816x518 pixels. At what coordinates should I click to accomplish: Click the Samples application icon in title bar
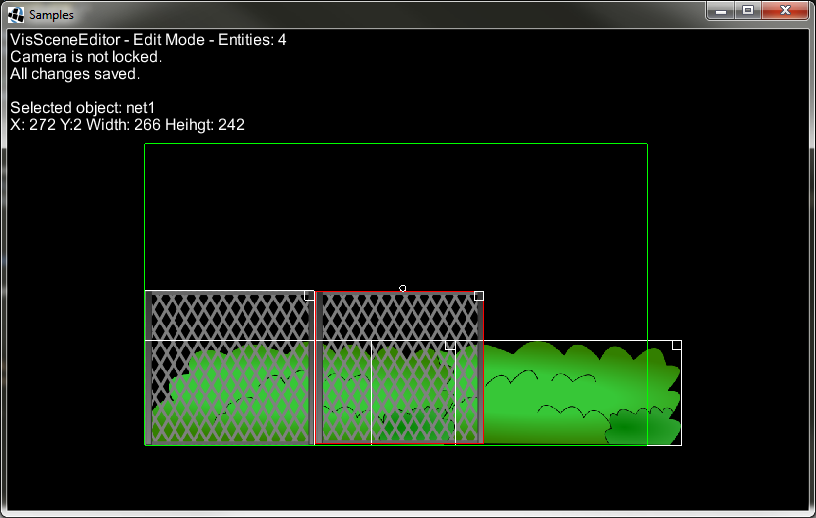(x=16, y=15)
